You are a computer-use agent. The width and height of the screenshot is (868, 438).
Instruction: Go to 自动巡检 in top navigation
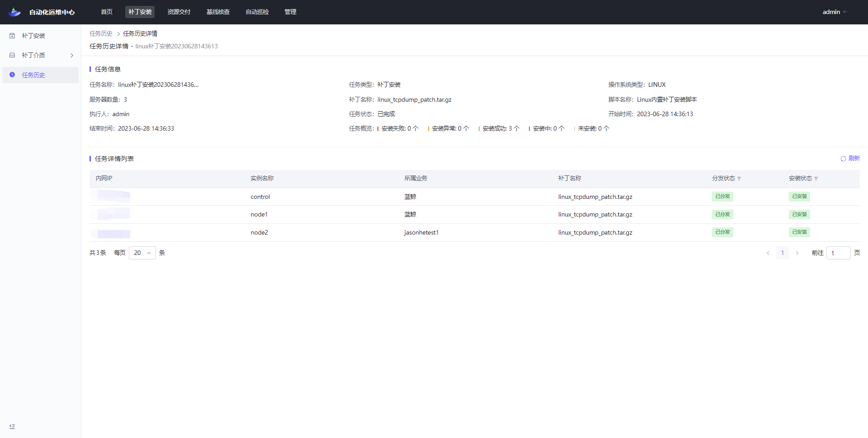(257, 12)
